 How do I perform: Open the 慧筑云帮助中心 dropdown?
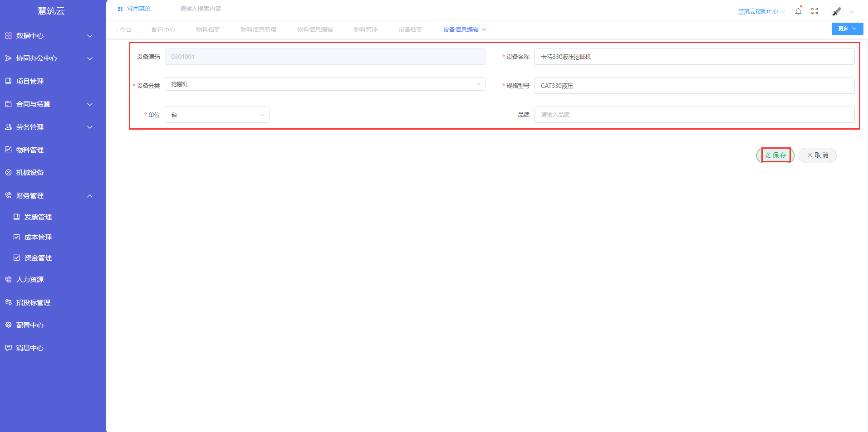761,11
